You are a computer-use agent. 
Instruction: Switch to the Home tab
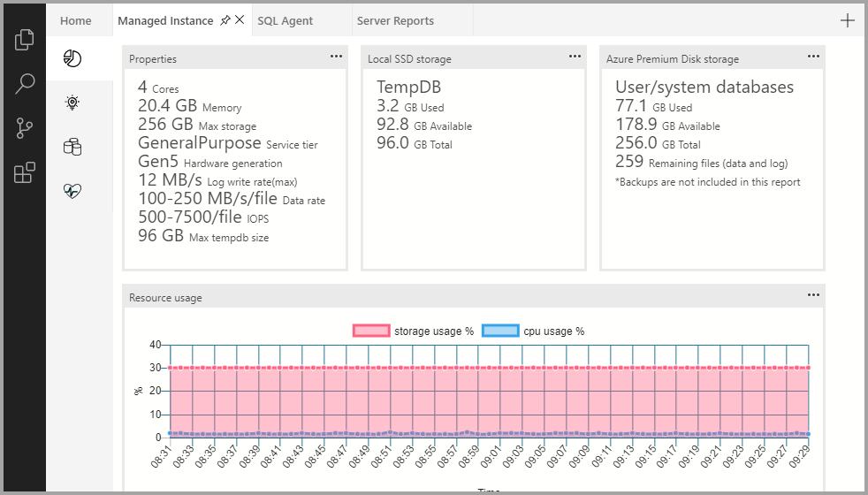pyautogui.click(x=76, y=20)
